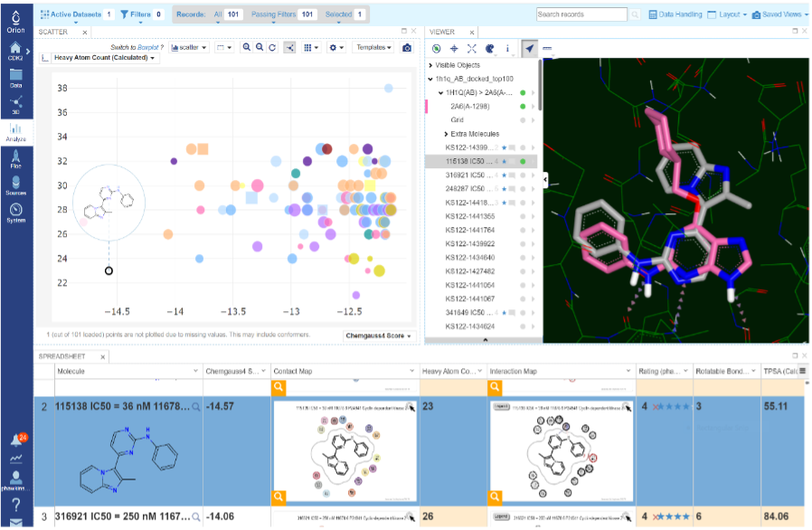Select the network selection tool in scatter toolbar
Screen dimensions: 812x530
click(x=290, y=48)
